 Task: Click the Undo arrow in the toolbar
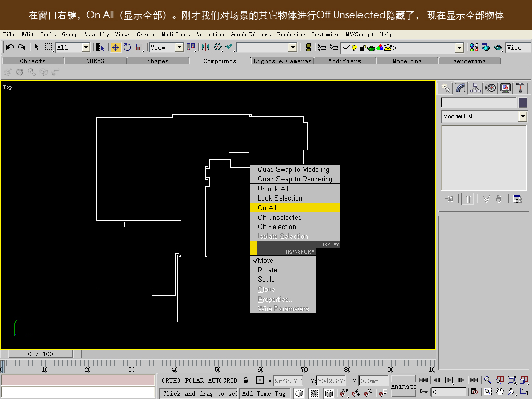pyautogui.click(x=9, y=47)
